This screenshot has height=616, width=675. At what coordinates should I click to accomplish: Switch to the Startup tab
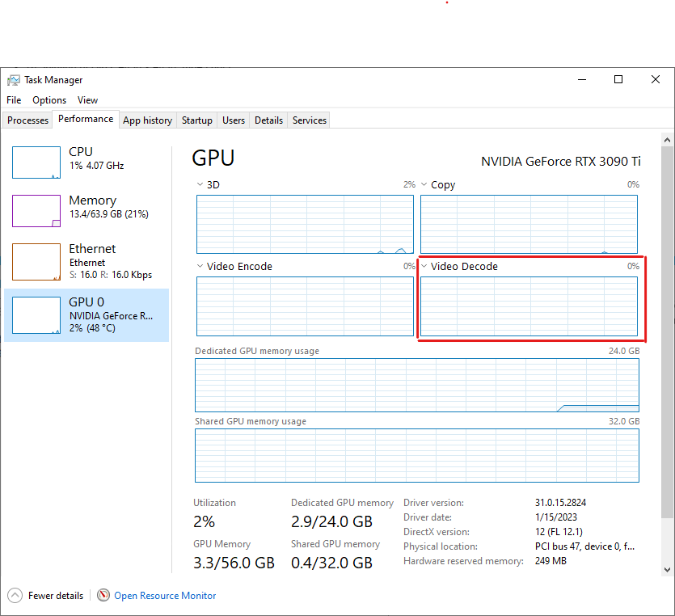[x=196, y=120]
